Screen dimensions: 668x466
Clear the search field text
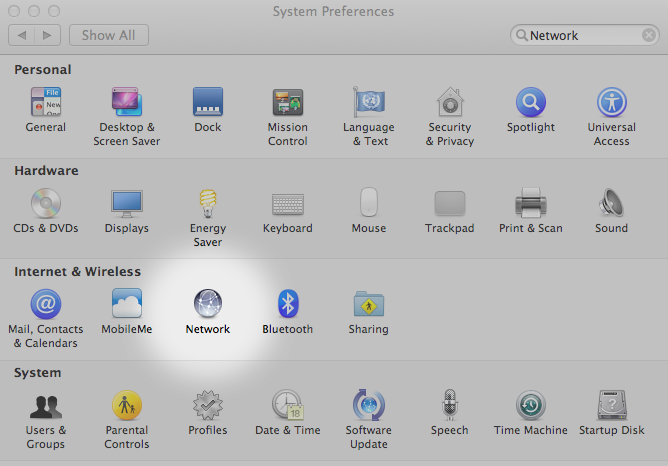649,35
